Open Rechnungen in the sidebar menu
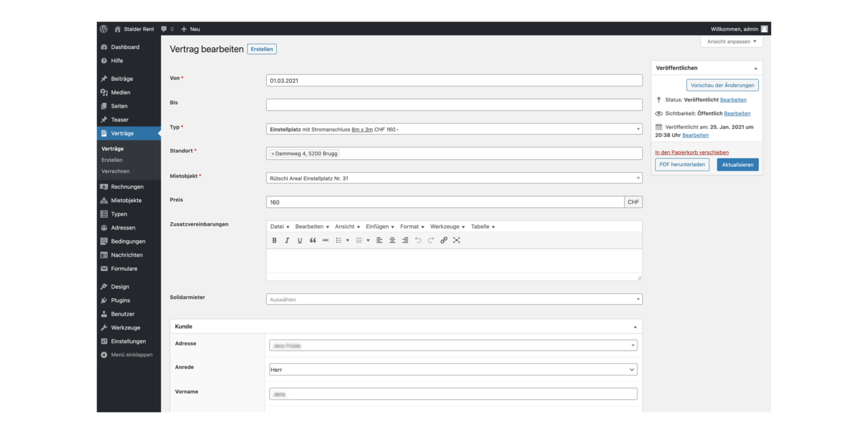This screenshot has height=434, width=868. pyautogui.click(x=127, y=187)
